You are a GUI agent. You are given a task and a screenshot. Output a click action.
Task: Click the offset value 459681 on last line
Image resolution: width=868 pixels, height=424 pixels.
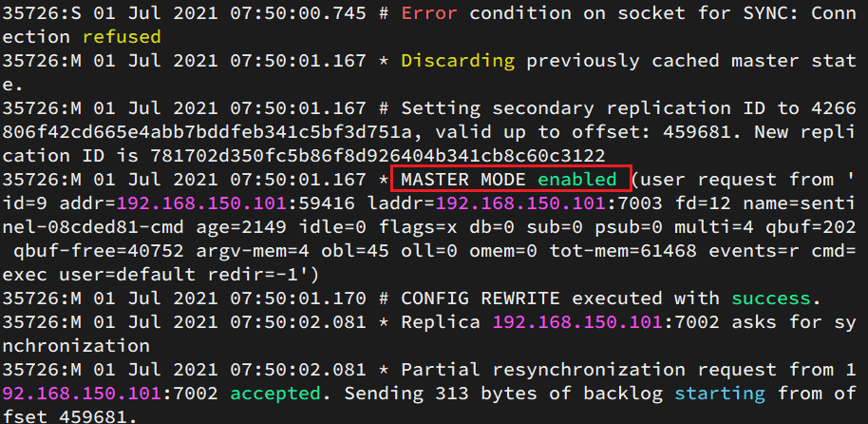(x=92, y=416)
